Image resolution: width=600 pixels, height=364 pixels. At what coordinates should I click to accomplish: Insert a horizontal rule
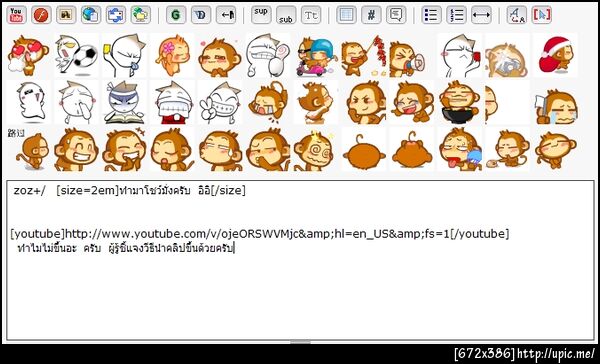click(x=481, y=15)
